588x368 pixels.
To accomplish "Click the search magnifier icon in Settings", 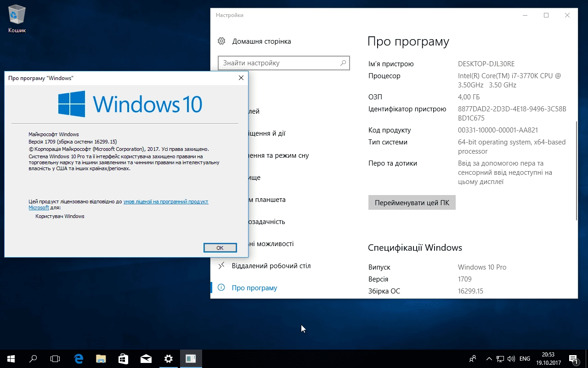I will coord(343,63).
